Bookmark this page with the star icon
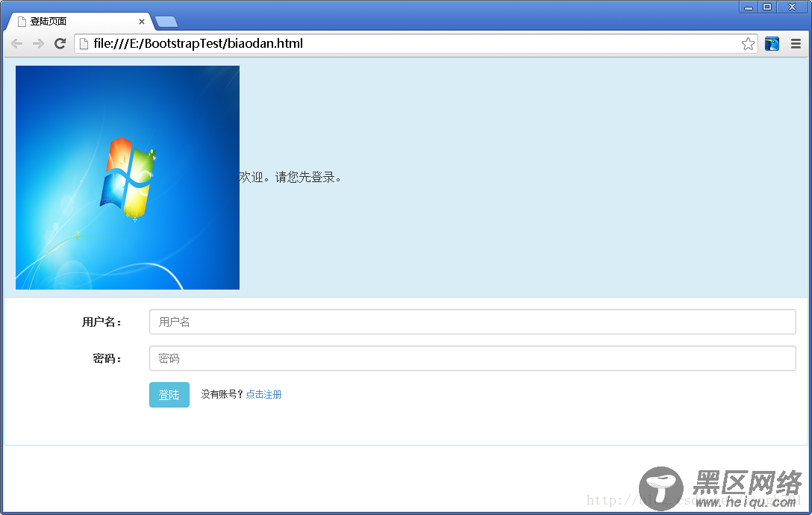812x515 pixels. pyautogui.click(x=748, y=44)
